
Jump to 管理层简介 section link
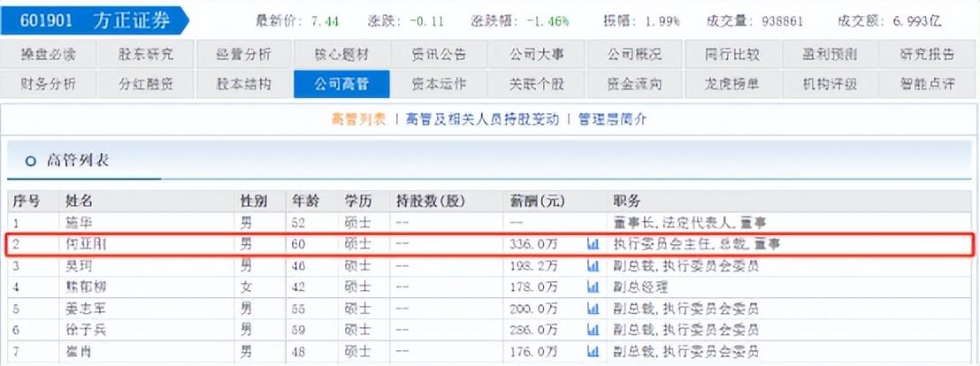click(x=612, y=119)
